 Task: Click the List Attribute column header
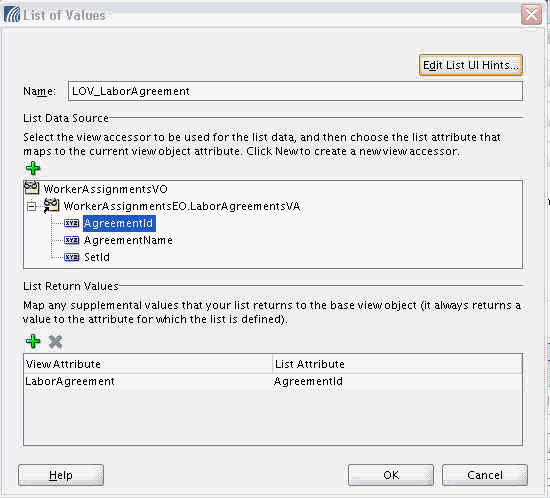397,364
